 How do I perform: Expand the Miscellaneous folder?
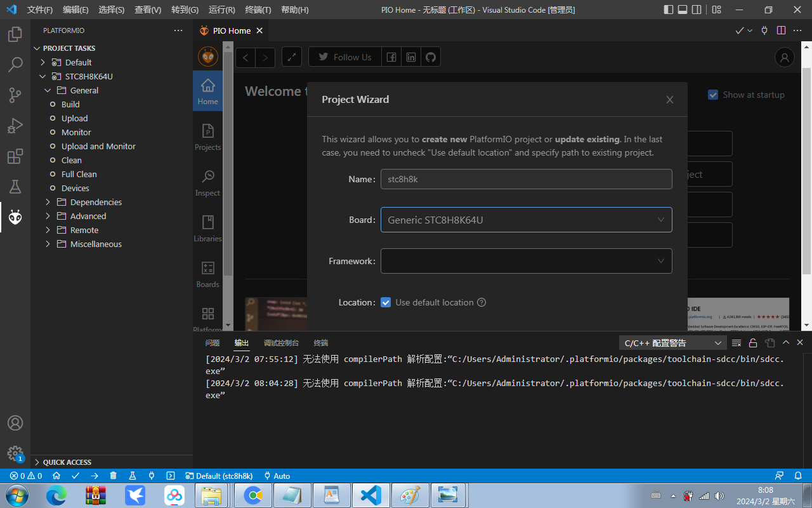pyautogui.click(x=48, y=244)
